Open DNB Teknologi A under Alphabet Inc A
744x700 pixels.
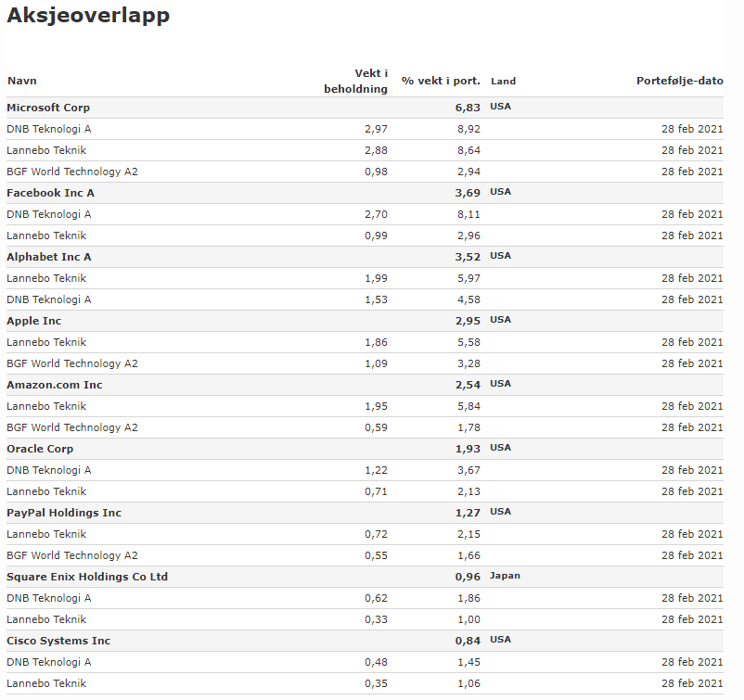[49, 299]
